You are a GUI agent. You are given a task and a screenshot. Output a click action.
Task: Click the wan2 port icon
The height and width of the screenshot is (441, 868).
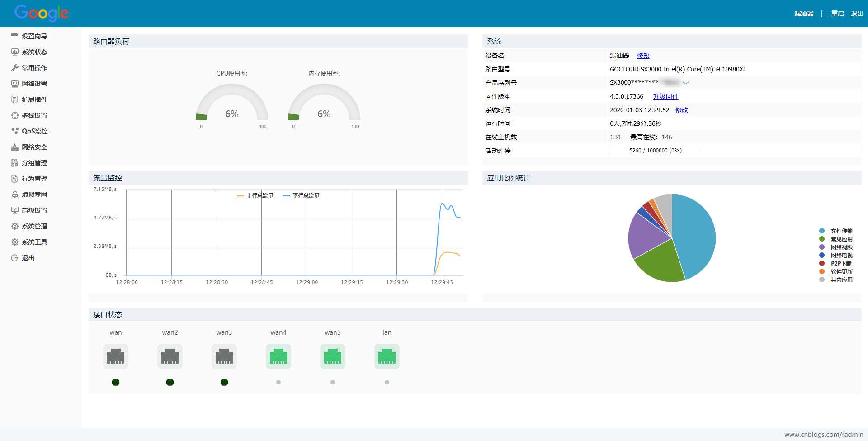[x=170, y=356]
